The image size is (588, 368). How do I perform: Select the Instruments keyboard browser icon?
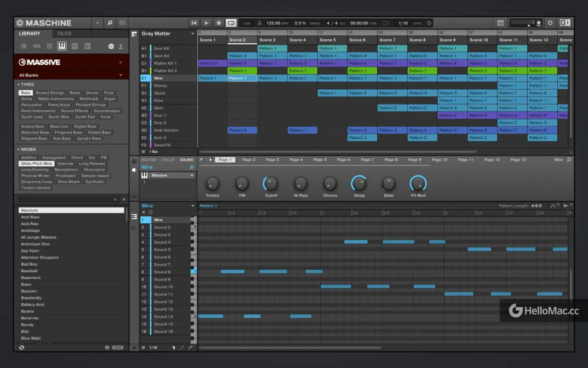(x=62, y=46)
